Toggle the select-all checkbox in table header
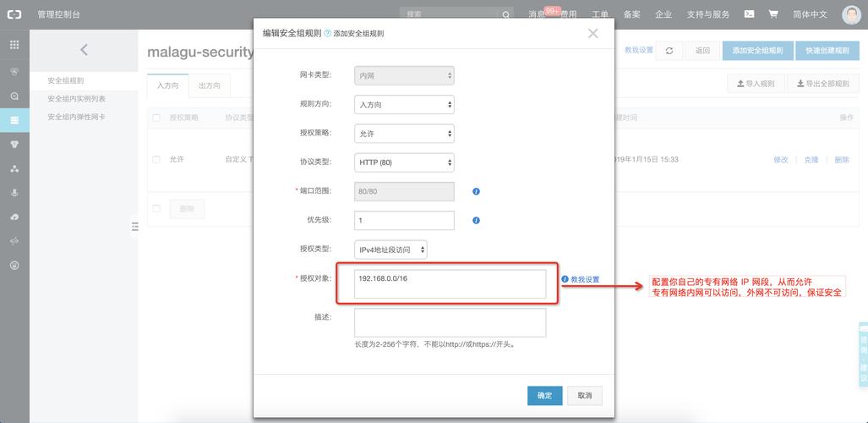The height and width of the screenshot is (423, 868). (156, 118)
